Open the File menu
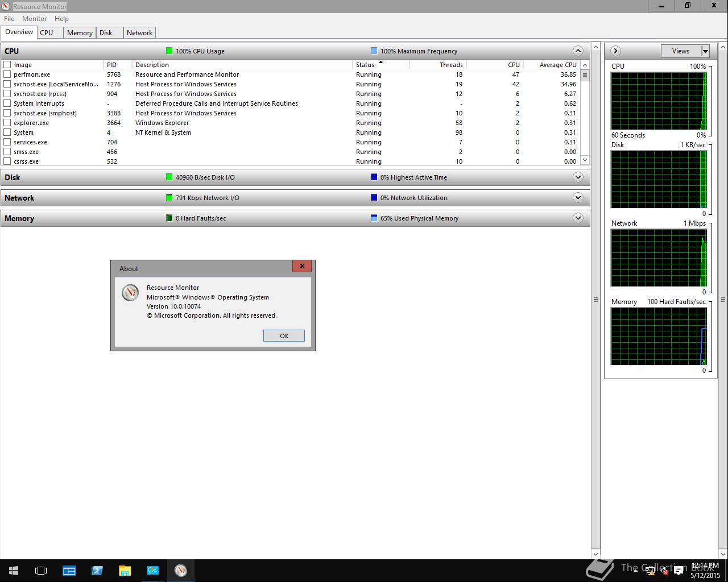 coord(9,19)
